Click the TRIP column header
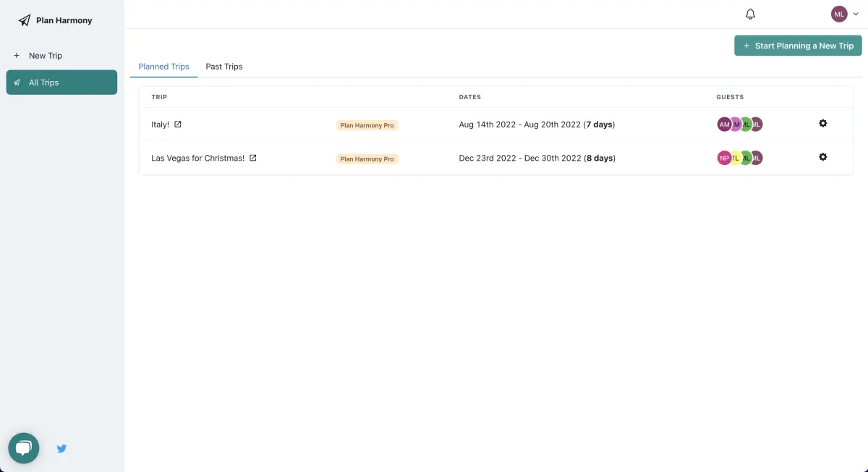The width and height of the screenshot is (868, 472). tap(159, 97)
